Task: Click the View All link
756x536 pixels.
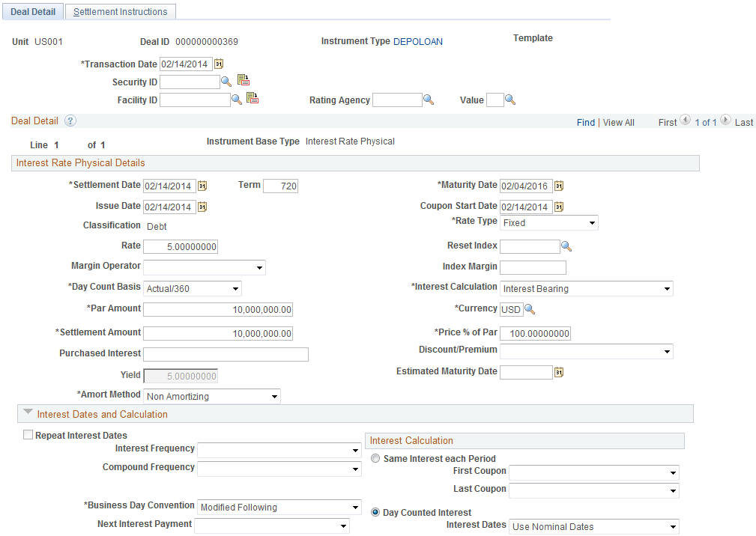Action: 617,121
